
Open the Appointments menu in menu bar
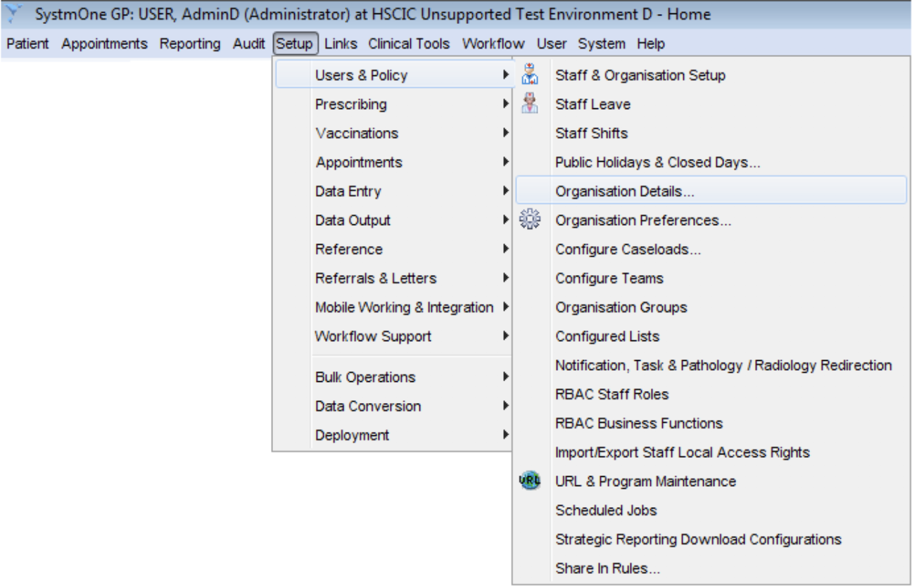pyautogui.click(x=104, y=44)
